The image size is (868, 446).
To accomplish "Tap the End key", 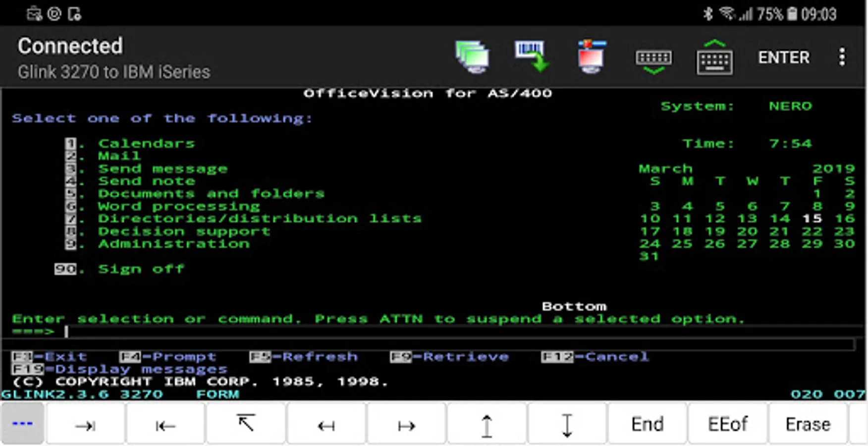I will coord(647,424).
